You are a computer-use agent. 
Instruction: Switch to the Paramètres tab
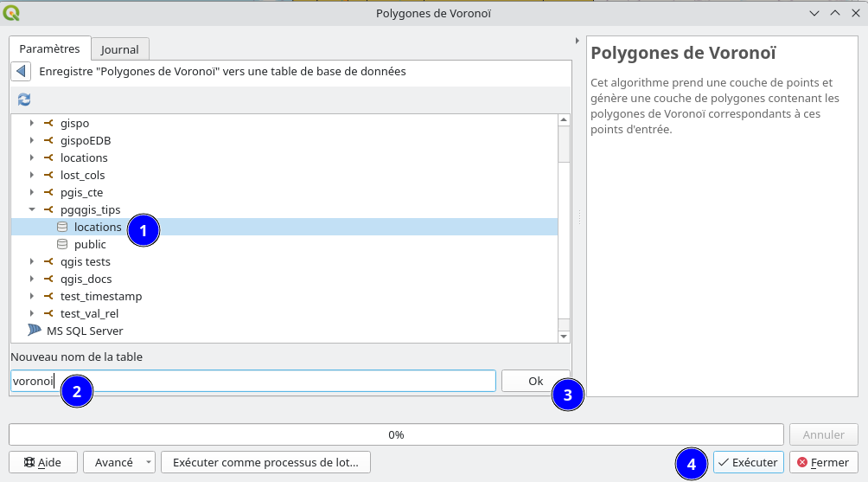click(49, 48)
